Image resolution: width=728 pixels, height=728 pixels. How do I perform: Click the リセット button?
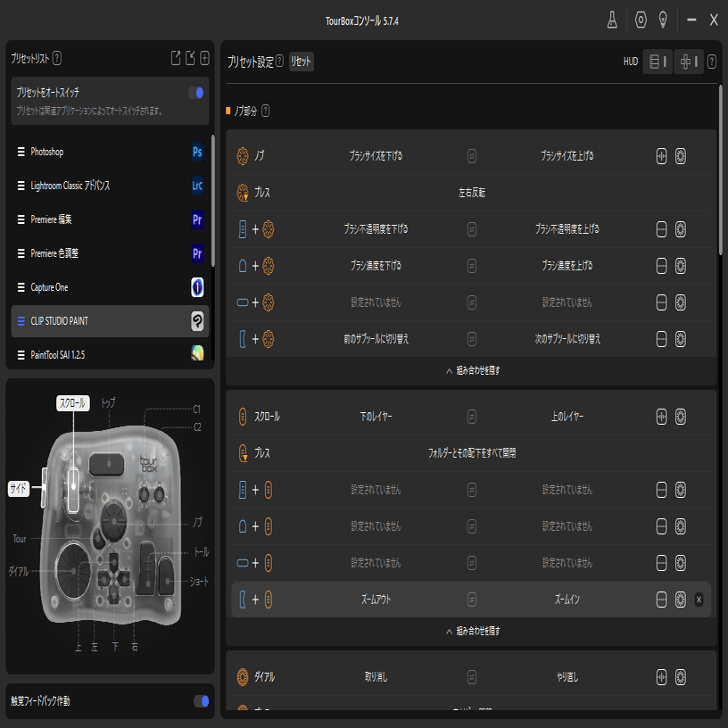click(301, 62)
